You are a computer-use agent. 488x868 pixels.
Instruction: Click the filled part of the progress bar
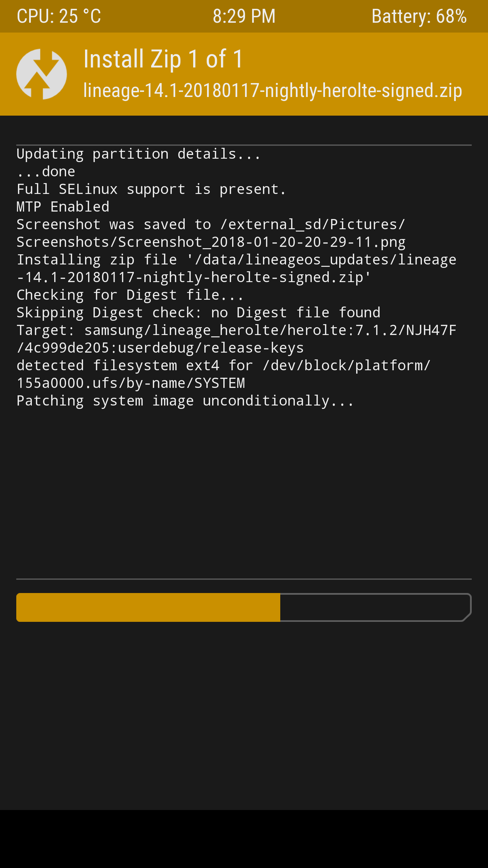point(148,607)
